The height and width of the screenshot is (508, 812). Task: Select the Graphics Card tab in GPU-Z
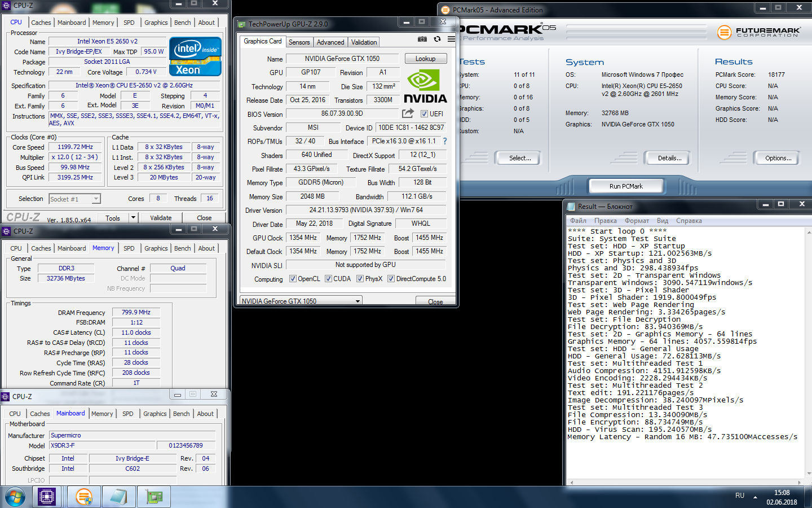coord(262,41)
